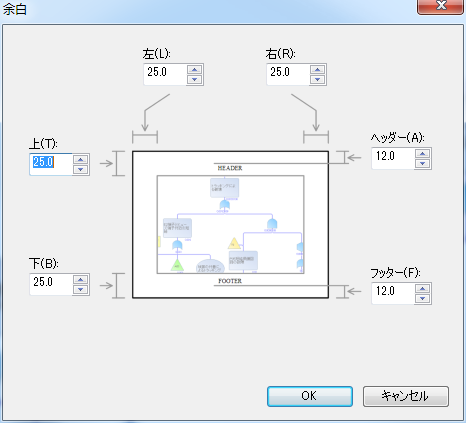The image size is (466, 423).
Task: Confirm margins with the OK button
Action: point(310,396)
